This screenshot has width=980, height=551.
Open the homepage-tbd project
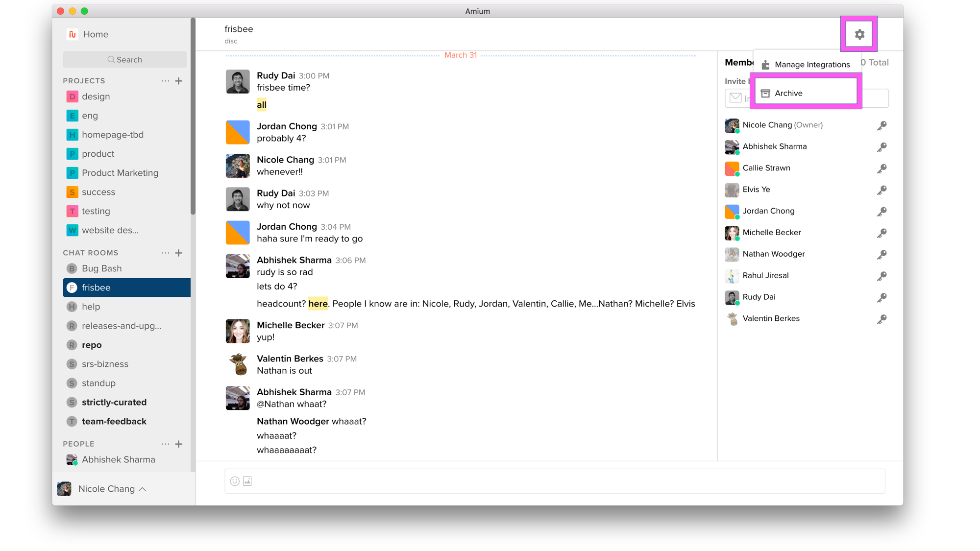[126, 135]
